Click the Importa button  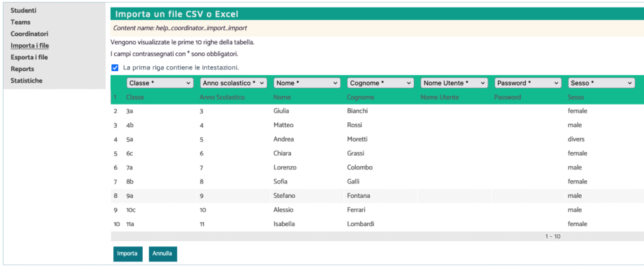coord(127,253)
